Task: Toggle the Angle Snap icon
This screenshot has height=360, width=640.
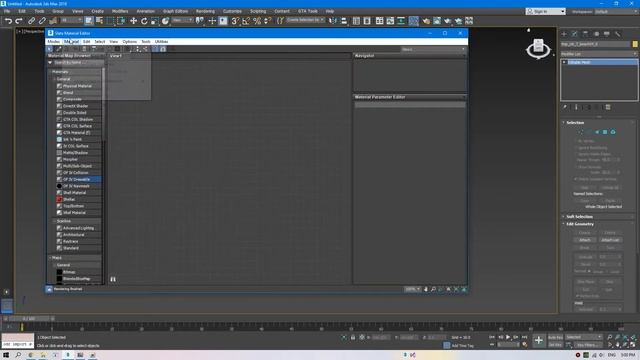Action: click(246, 21)
